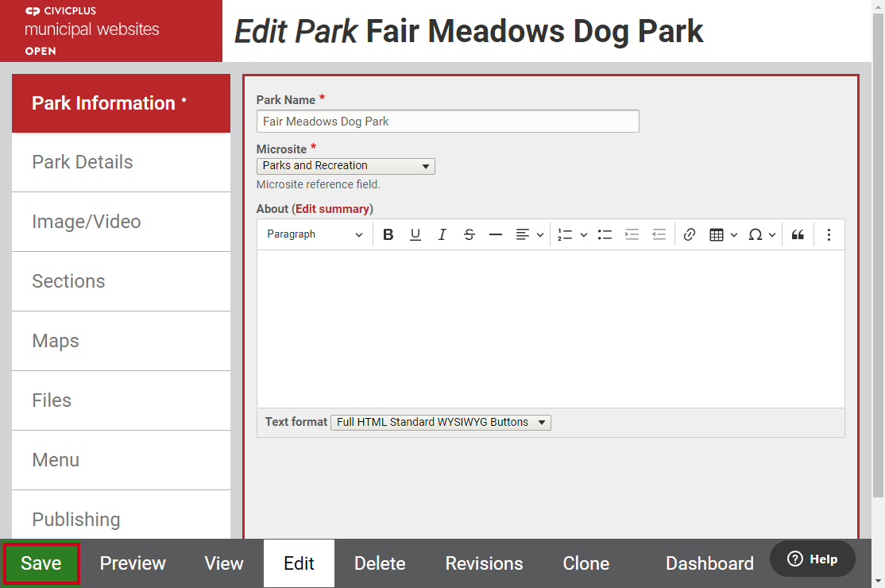
Task: Open Revisions in bottom bar
Action: [485, 563]
